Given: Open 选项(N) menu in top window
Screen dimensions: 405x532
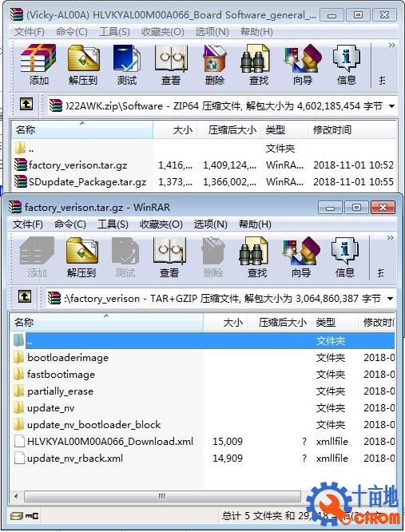Looking at the screenshot, I should (x=212, y=32).
